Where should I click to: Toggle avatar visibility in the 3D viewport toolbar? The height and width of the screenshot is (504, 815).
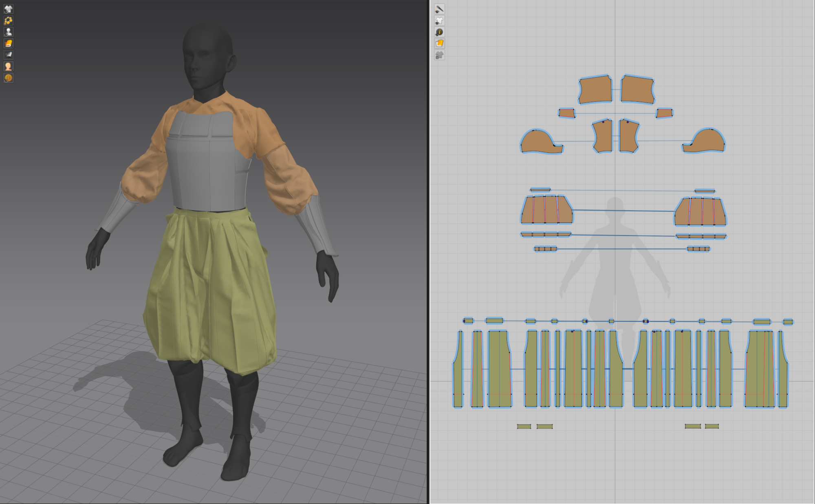click(x=9, y=32)
